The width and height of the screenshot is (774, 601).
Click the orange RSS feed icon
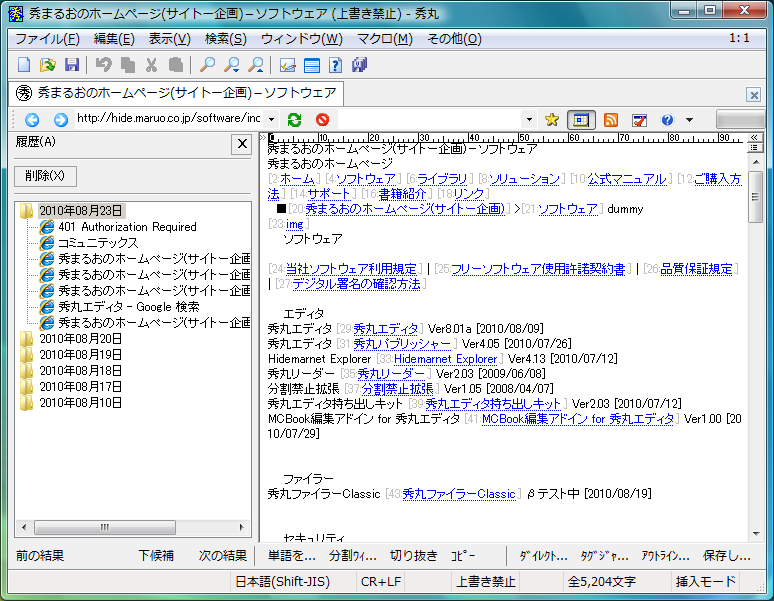tap(611, 119)
